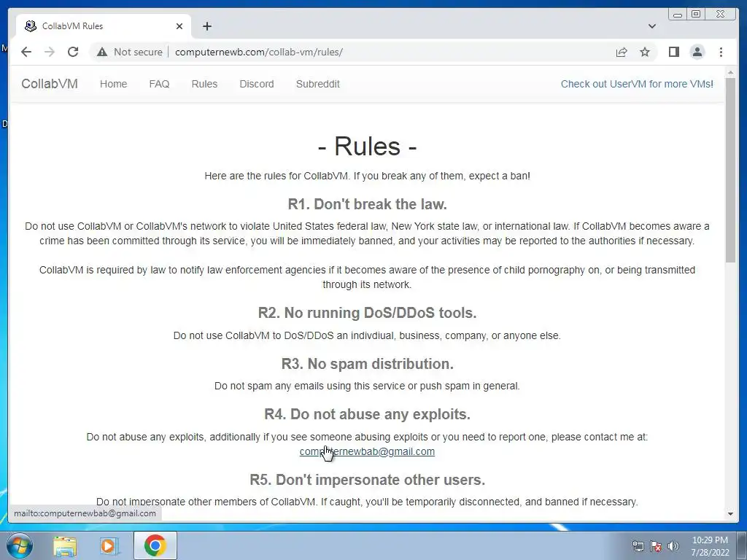This screenshot has height=560, width=747.
Task: Click the R3. No spam distribution heading
Action: (368, 364)
